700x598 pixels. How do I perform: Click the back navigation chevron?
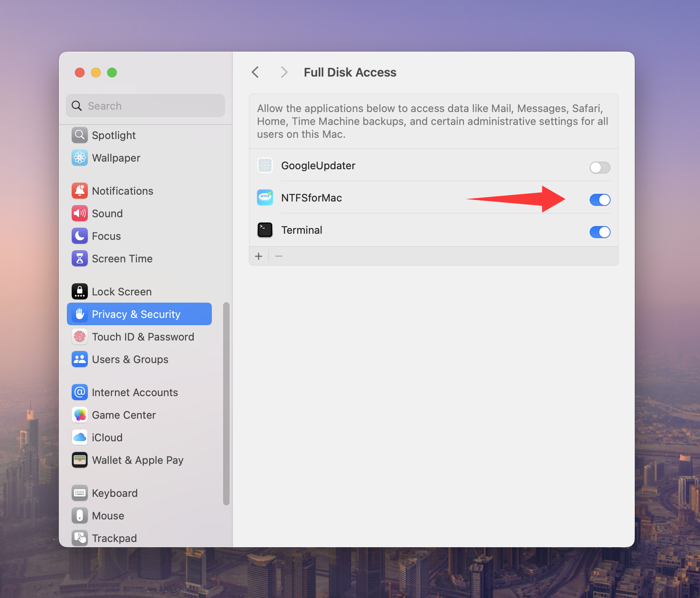[255, 72]
